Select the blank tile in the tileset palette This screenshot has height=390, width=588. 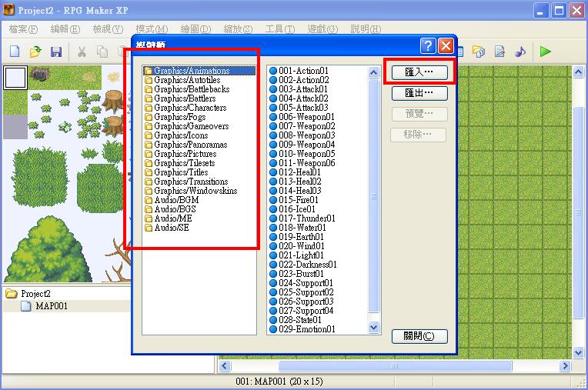click(15, 78)
